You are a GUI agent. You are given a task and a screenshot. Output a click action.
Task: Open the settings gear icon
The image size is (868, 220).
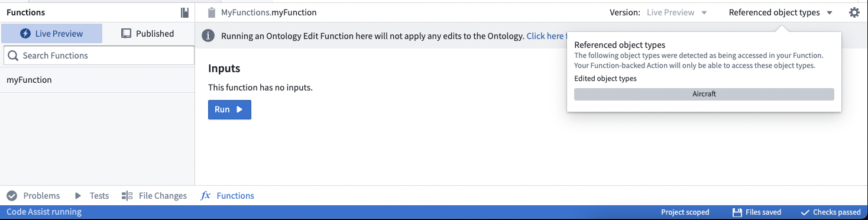854,12
